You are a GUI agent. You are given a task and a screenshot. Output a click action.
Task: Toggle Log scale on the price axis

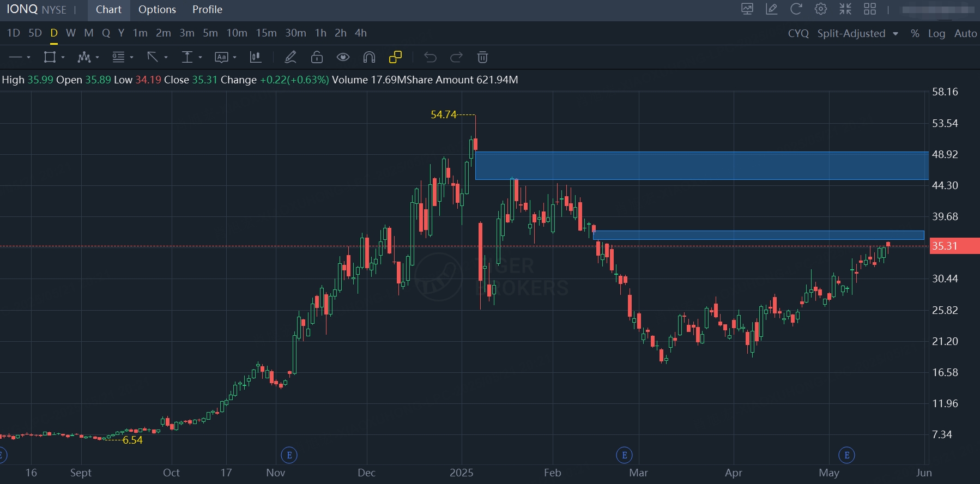click(x=936, y=33)
